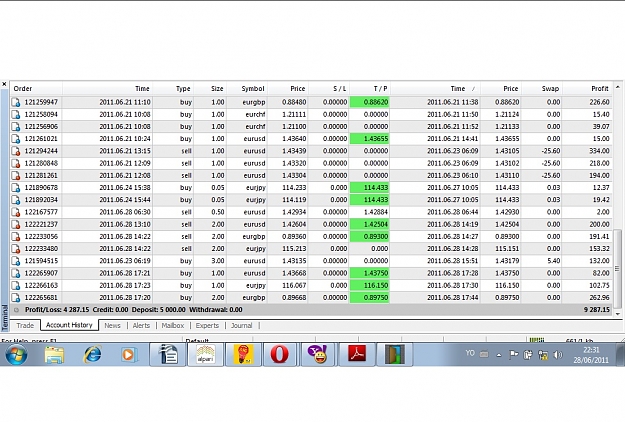625x422 pixels.
Task: Sort by the Swap column header
Action: pos(541,88)
